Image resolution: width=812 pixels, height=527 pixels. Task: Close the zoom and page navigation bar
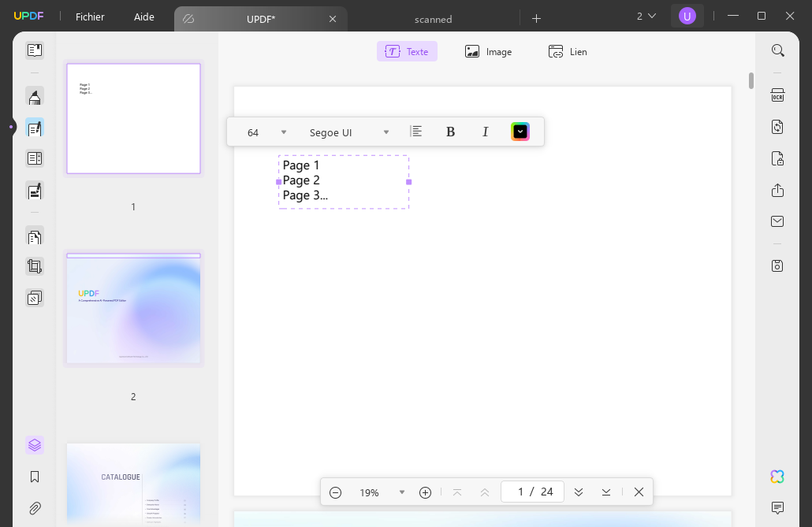coord(639,492)
